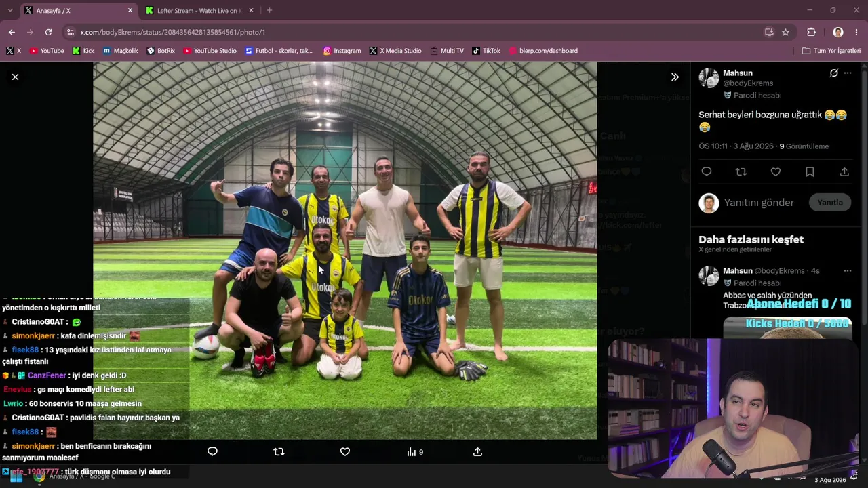Expand the 'Tüm Yer İşaretleri' bookmarks folder

[x=831, y=51]
